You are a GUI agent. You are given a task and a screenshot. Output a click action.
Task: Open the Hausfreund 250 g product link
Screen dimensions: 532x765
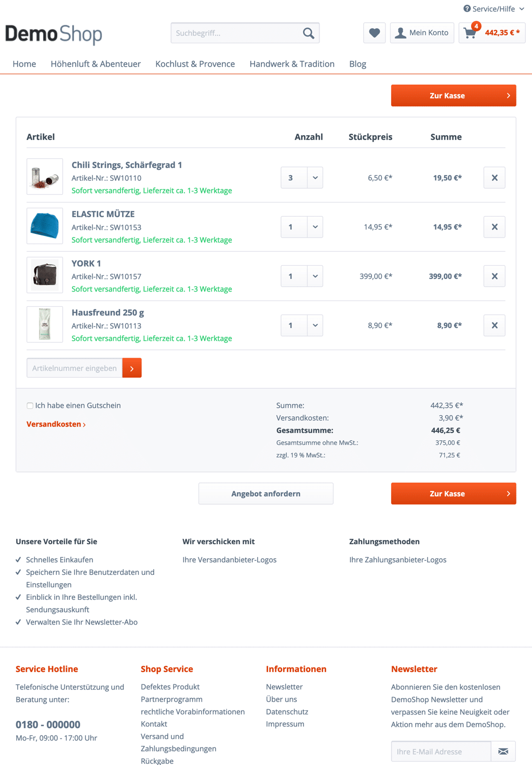(x=108, y=313)
